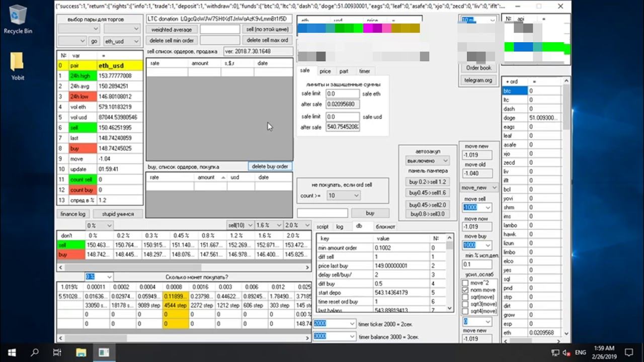The image size is (644, 362).
Task: Click the LTC donation address field
Action: tap(219, 19)
